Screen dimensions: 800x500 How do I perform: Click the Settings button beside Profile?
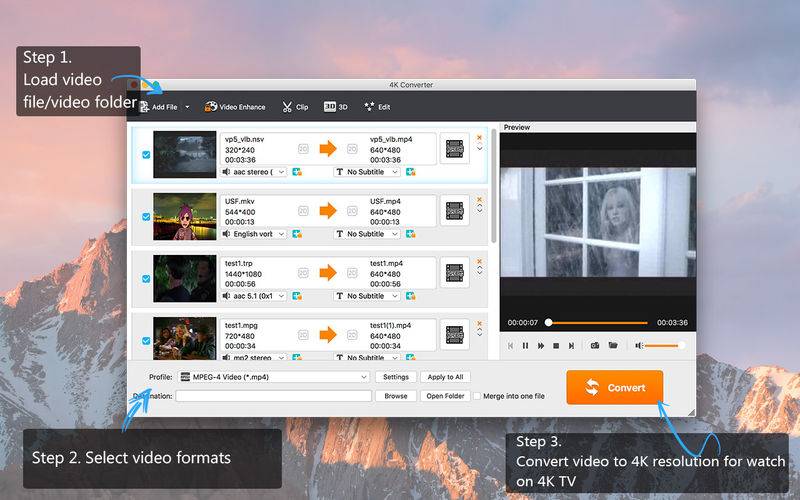point(396,377)
